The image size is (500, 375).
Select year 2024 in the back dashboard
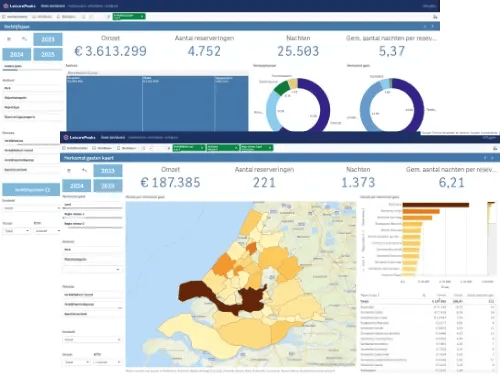click(17, 54)
